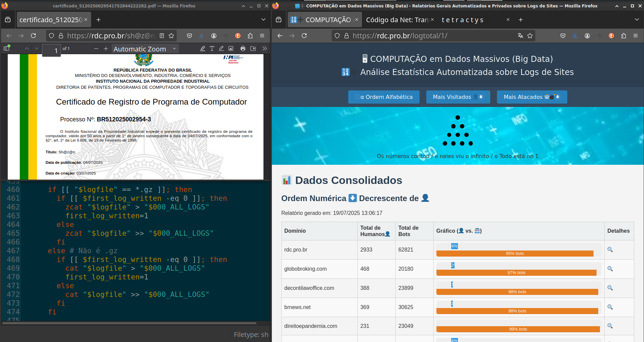Screen dimensions: 644x342
Task: Click the PDF page number input field
Action: (x=51, y=50)
